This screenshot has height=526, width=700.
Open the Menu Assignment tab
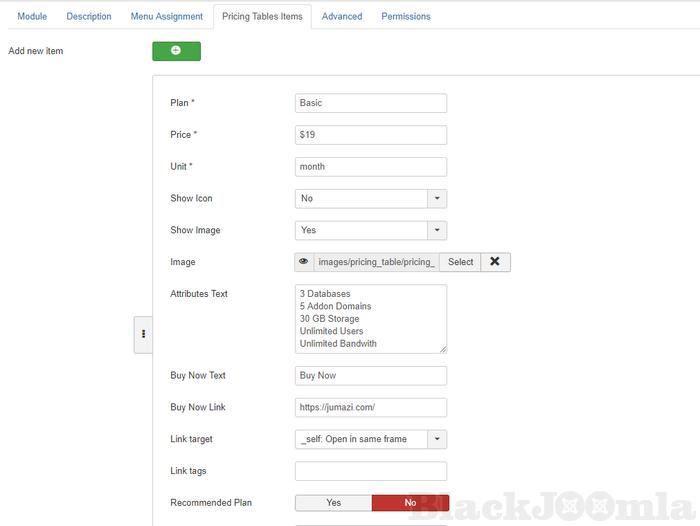(x=167, y=17)
